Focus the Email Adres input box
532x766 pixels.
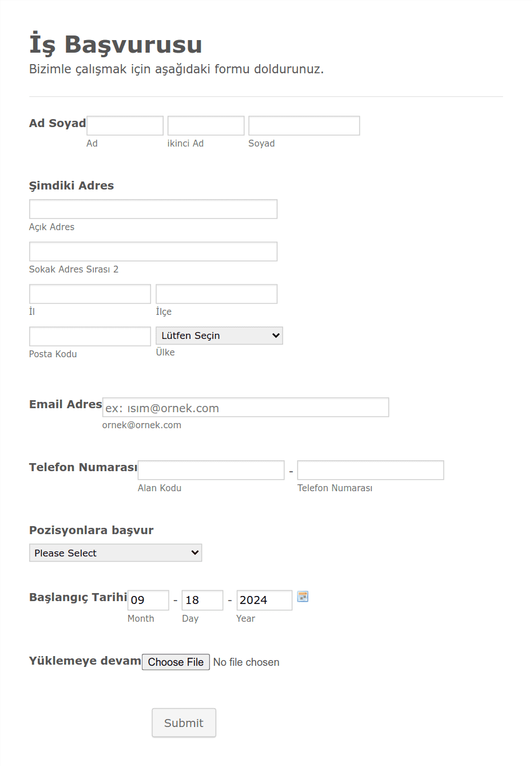click(x=245, y=407)
